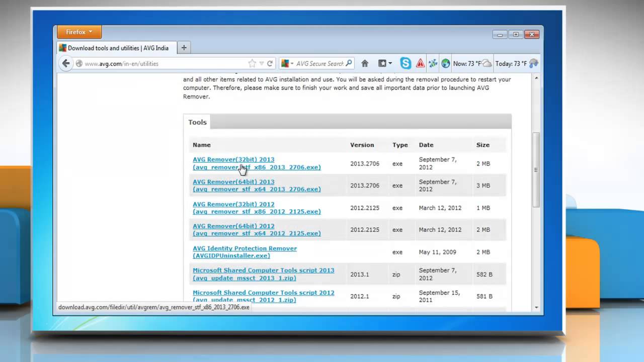This screenshot has width=644, height=362.
Task: Click the green globe toolbar icon
Action: point(446,63)
